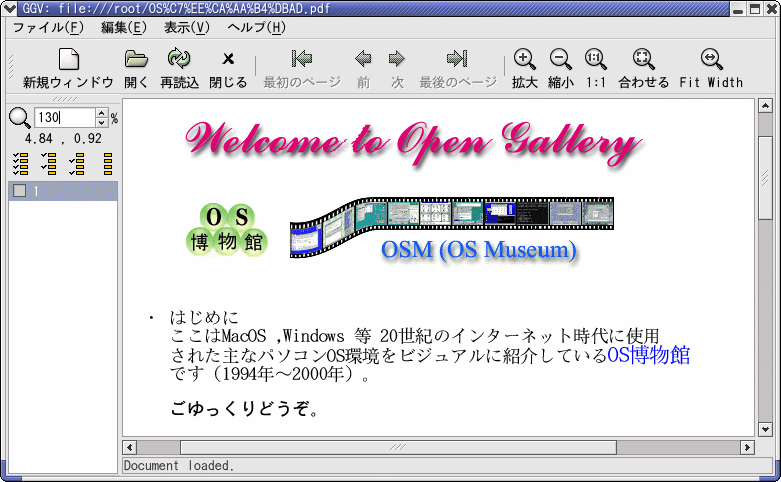Set zoom to 1:1
The width and height of the screenshot is (781, 482).
pos(596,69)
